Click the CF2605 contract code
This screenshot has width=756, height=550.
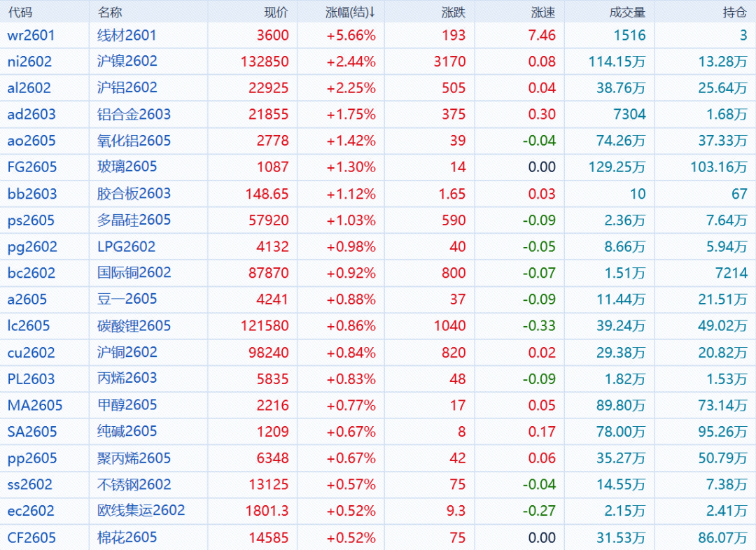coord(31,537)
